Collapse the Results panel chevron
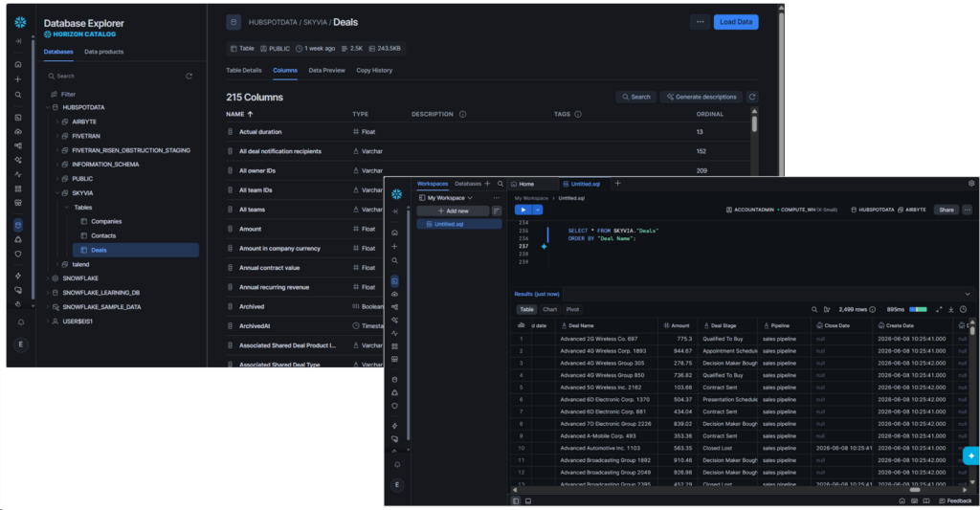 point(968,295)
